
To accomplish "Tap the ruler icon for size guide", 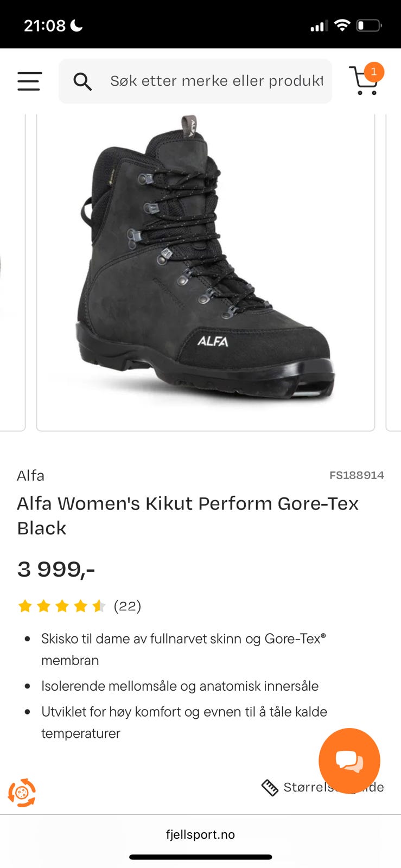I will pos(270,787).
